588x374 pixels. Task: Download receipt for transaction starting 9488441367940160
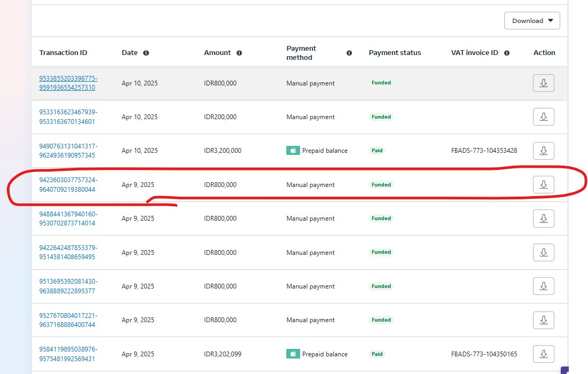click(543, 219)
